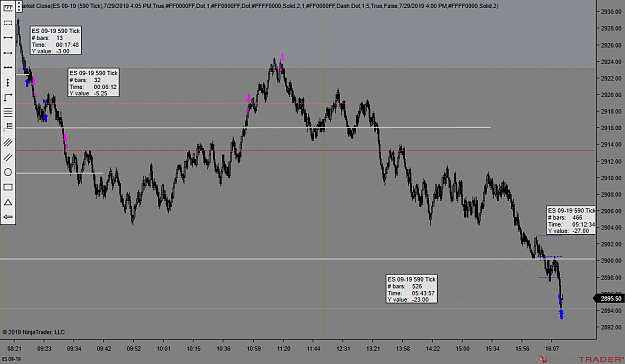Click the 2916.00 price axis label

(611, 128)
